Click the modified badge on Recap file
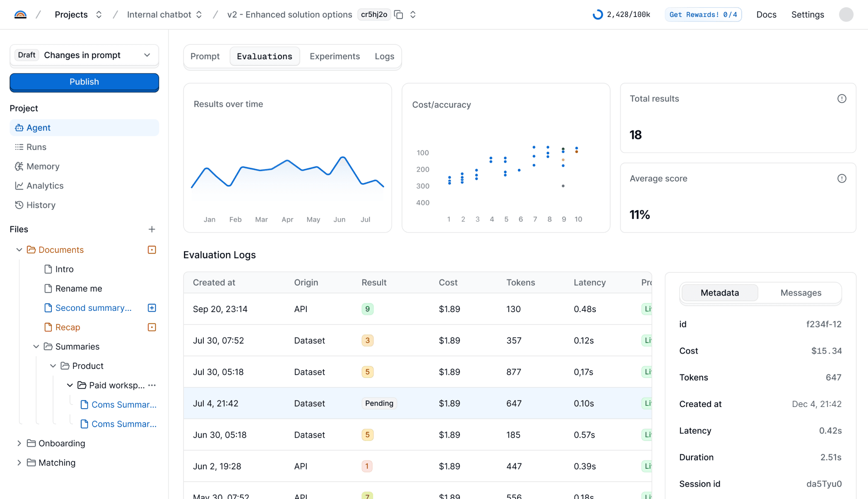The height and width of the screenshot is (499, 868). [152, 327]
